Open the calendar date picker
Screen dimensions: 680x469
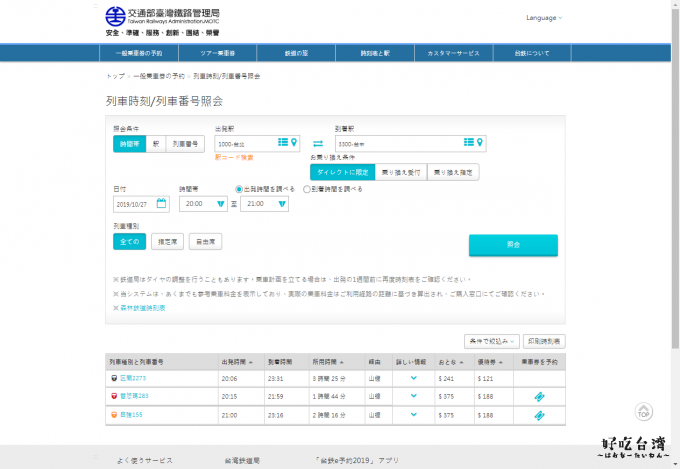(x=162, y=203)
